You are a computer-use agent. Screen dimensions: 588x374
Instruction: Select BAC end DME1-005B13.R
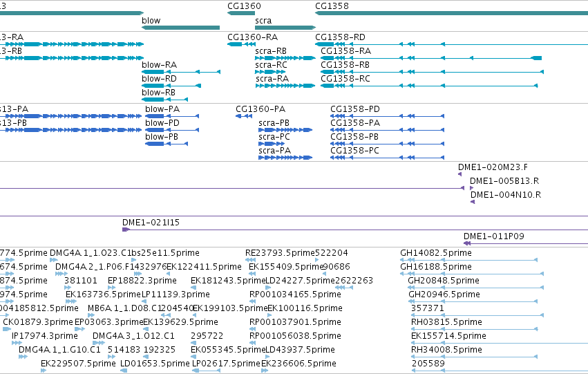(x=504, y=181)
